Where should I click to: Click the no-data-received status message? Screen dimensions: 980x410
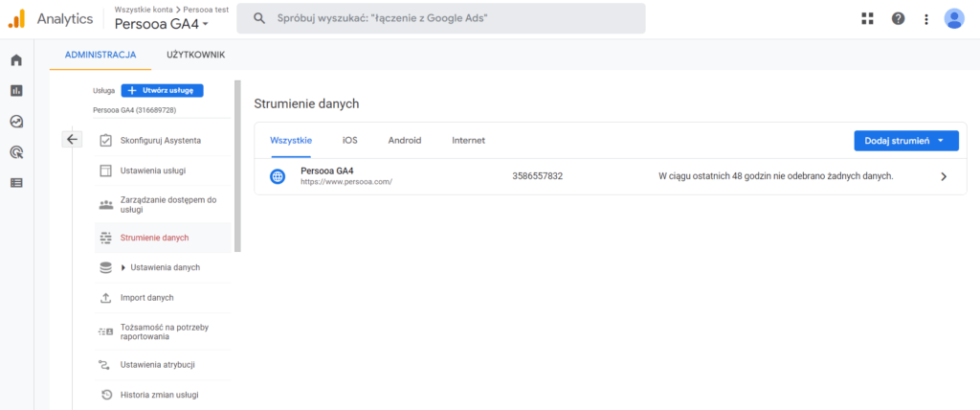[x=775, y=176]
